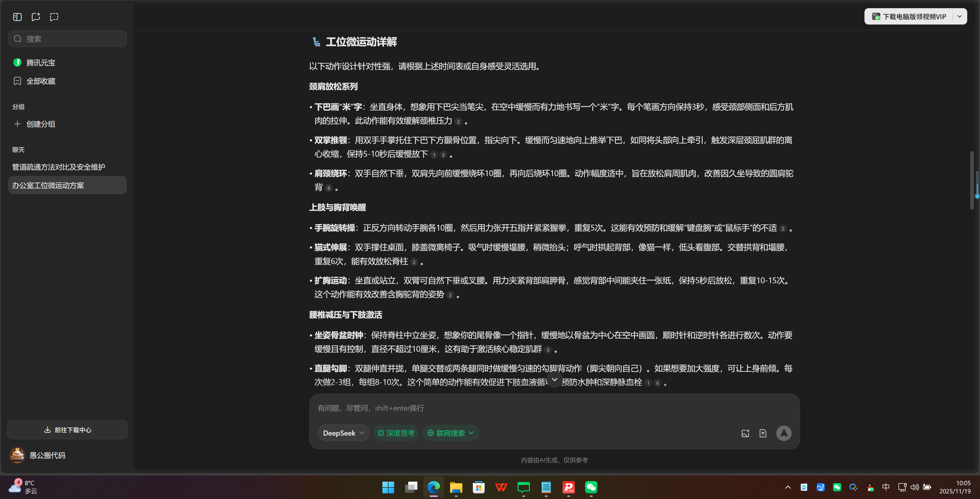Open the 联网搜索 options chevron

[x=472, y=433]
